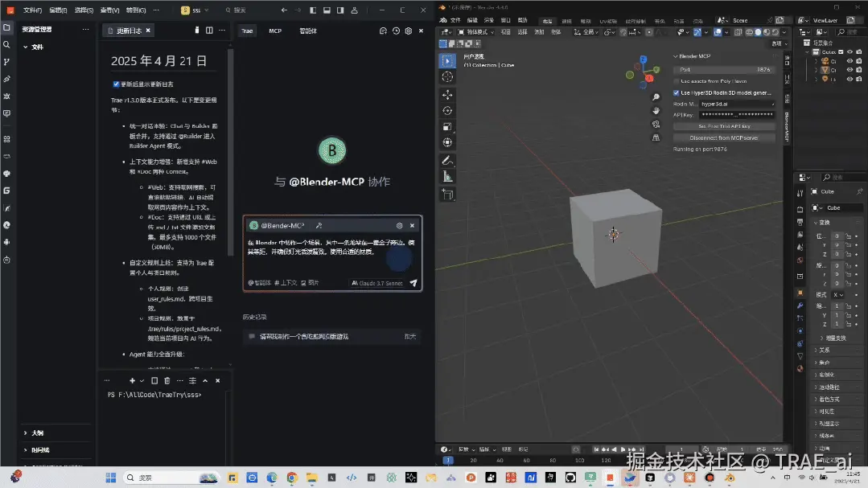Viewport: 868px width, 488px height.
Task: Enable Use assets from Poly Haven checkbox
Action: click(676, 81)
